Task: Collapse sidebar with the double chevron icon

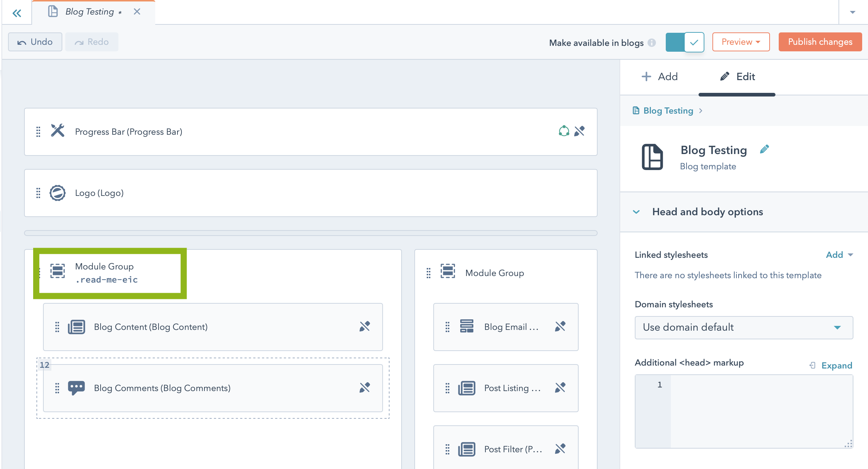Action: (17, 13)
